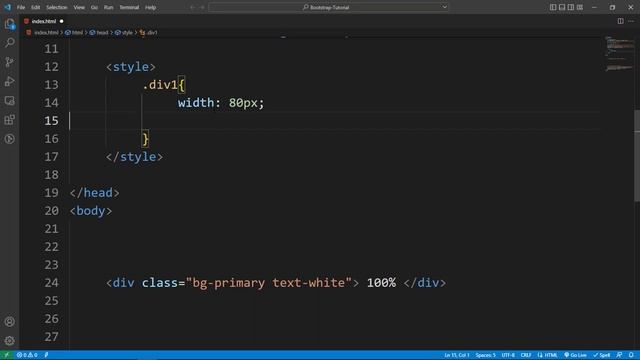Screen dimensions: 640x360
Task: Open the .div1 breadcrumb segment
Action: coord(149,33)
